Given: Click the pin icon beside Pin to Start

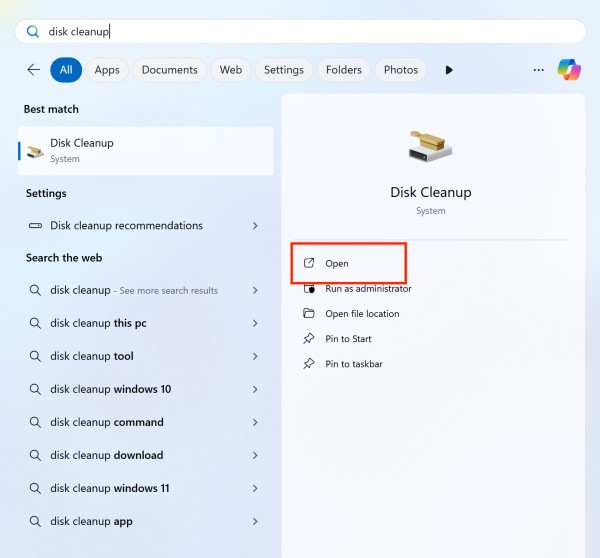Looking at the screenshot, I should click(x=309, y=338).
